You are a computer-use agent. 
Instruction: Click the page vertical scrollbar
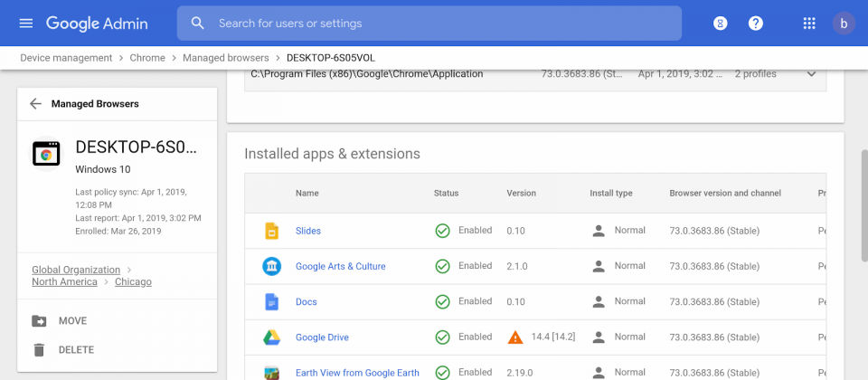pos(863,205)
